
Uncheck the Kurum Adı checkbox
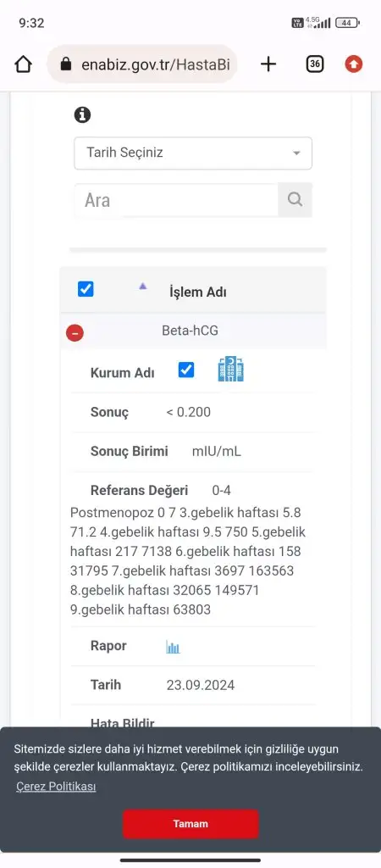pos(186,370)
